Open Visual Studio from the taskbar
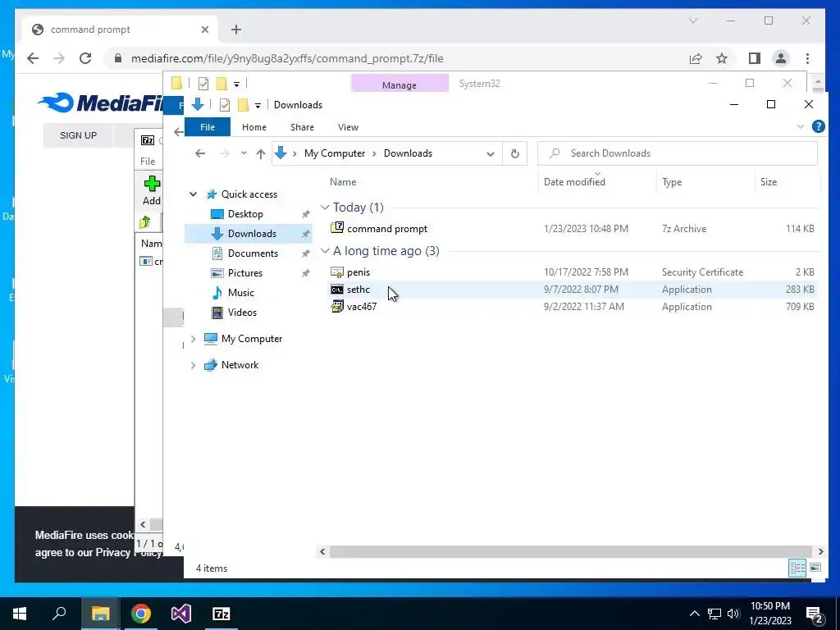The width and height of the screenshot is (840, 630). (x=181, y=614)
